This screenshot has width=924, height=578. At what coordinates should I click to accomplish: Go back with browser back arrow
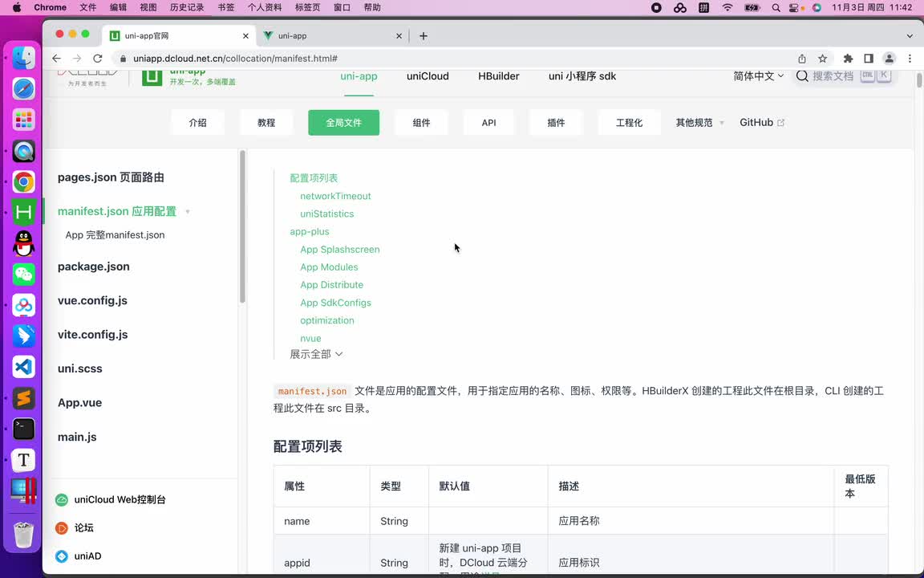point(57,59)
